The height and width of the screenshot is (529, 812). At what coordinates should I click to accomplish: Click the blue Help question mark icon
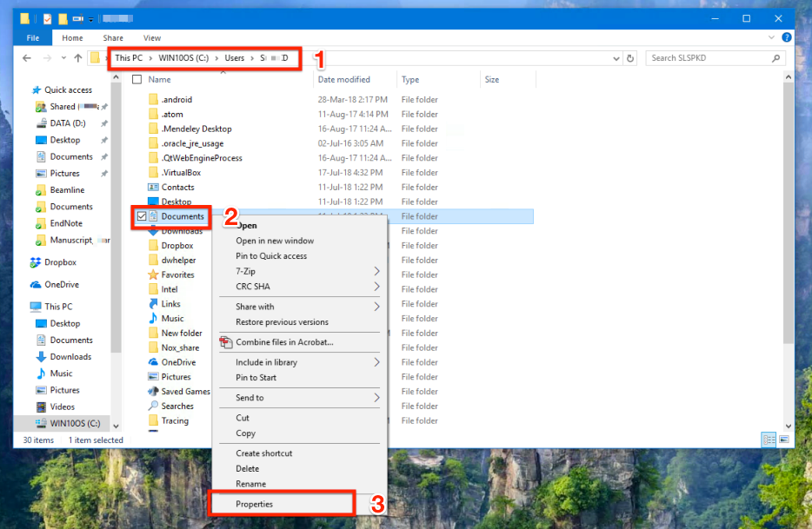point(786,38)
